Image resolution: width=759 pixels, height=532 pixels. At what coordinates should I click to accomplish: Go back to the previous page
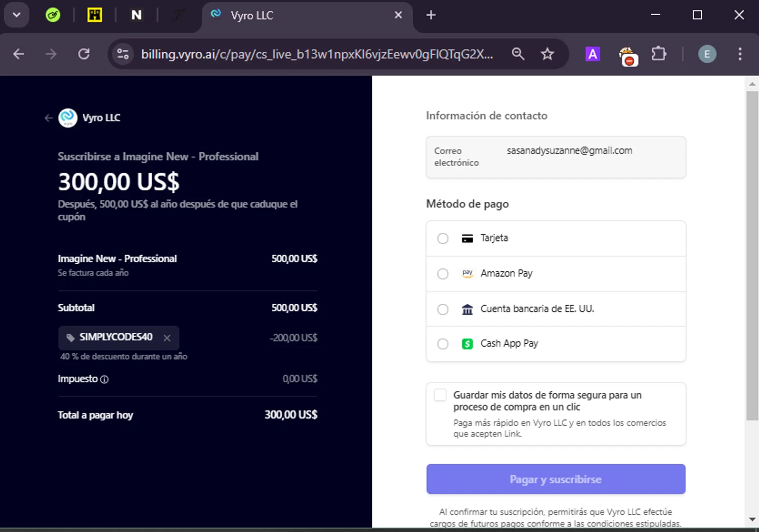point(19,54)
